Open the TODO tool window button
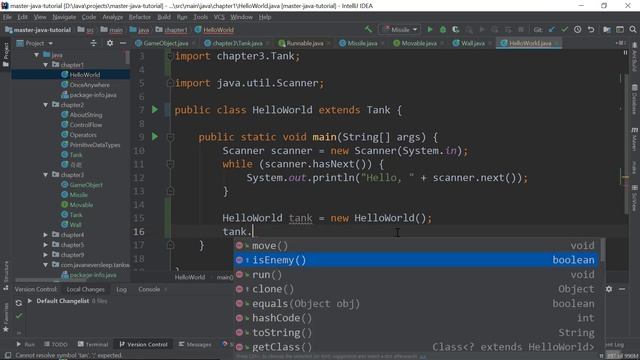The height and width of the screenshot is (360, 640). (x=56, y=344)
